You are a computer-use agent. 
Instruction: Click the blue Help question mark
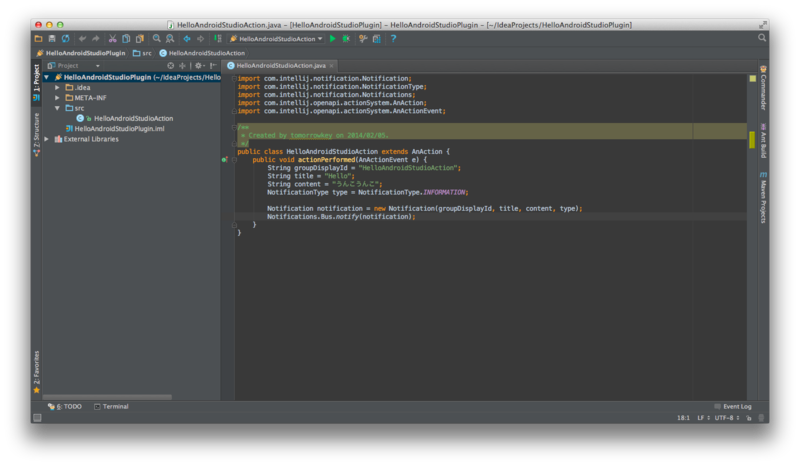click(393, 39)
